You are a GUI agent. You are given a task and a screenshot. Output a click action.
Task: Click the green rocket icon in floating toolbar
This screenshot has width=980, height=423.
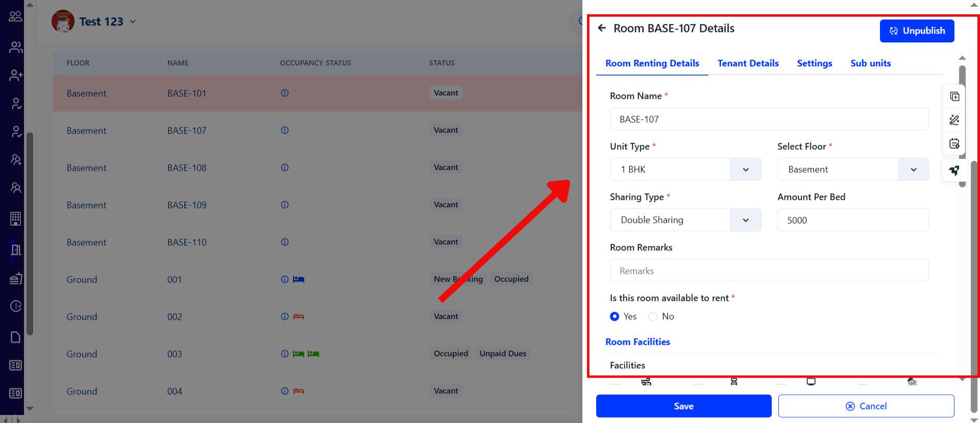coord(954,170)
